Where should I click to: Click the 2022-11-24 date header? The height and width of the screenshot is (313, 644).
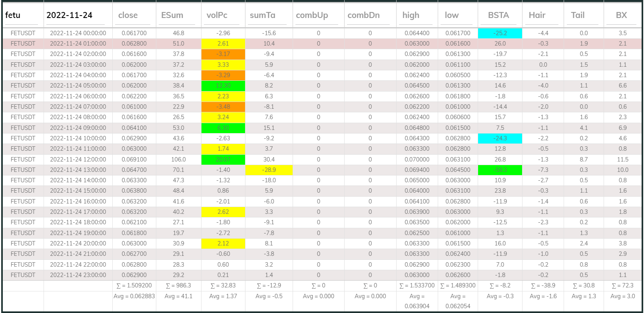(70, 15)
